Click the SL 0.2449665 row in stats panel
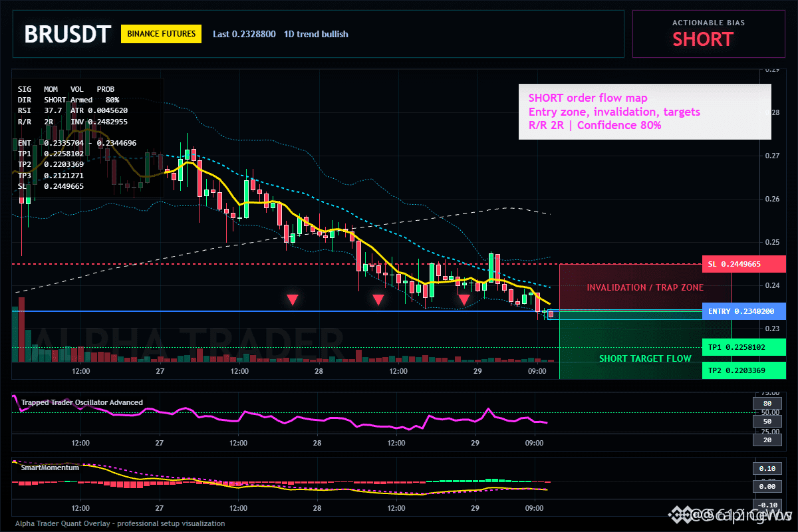Viewport: 798px width, 532px height. click(51, 186)
